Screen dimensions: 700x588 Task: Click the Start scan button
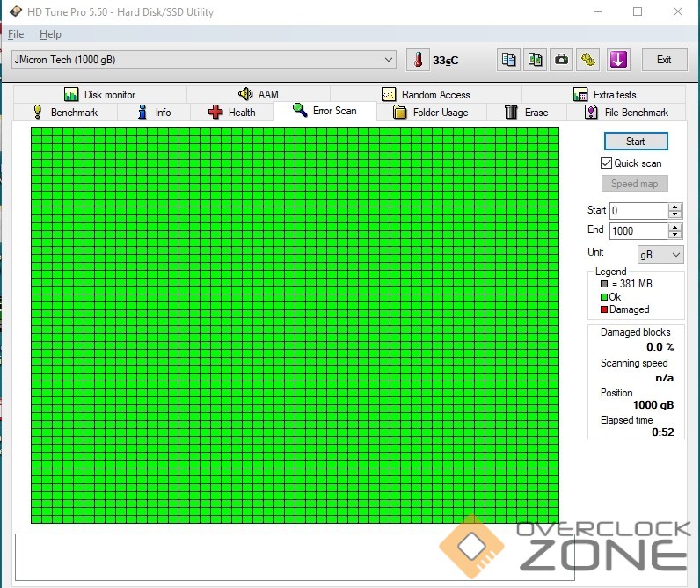[x=636, y=142]
